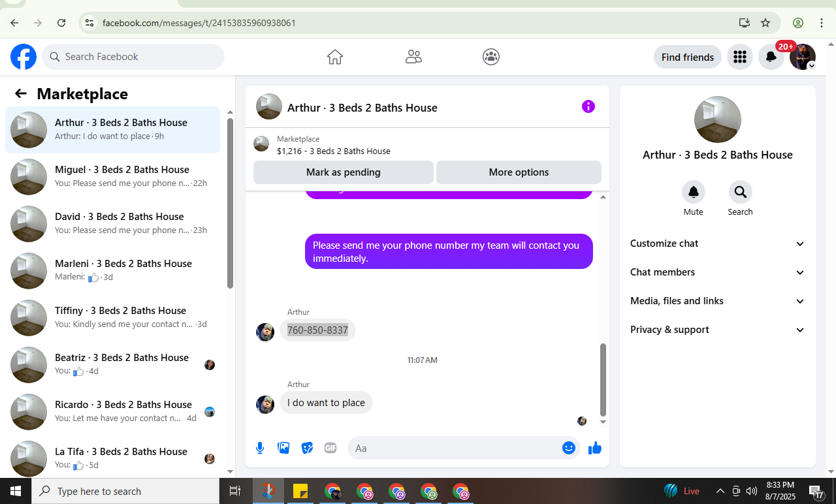Open the Chrome profile icon
Viewport: 836px width, 504px height.
click(x=798, y=23)
